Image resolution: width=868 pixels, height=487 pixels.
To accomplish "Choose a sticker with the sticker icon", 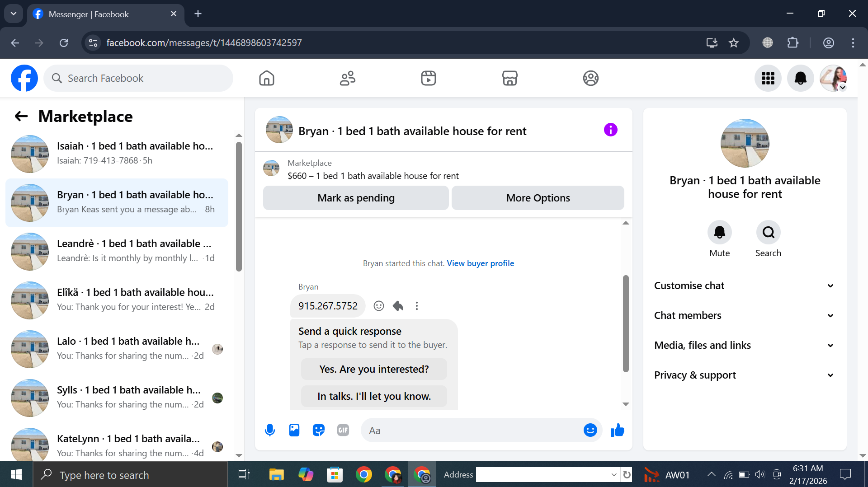I will (x=319, y=430).
